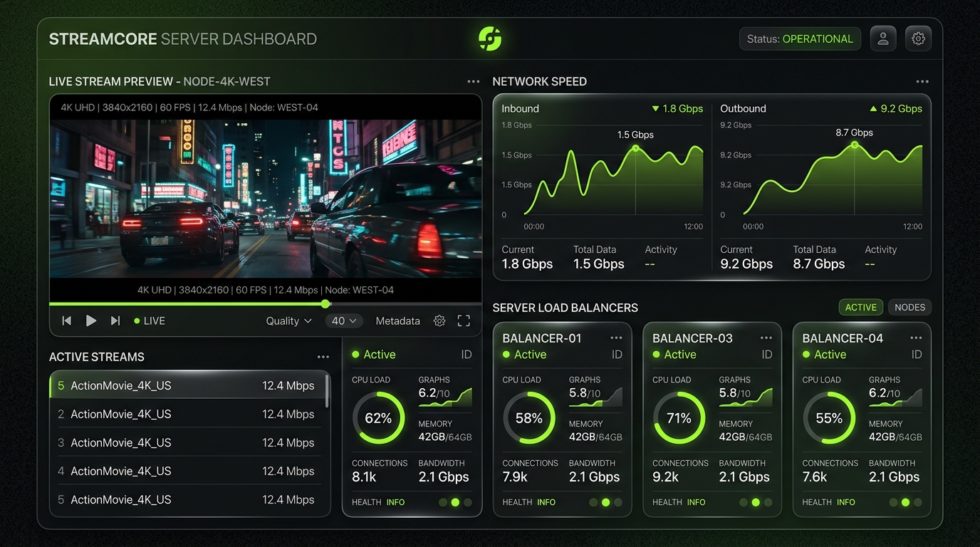Click BALANCER-01 ID label
The height and width of the screenshot is (547, 980).
click(617, 355)
